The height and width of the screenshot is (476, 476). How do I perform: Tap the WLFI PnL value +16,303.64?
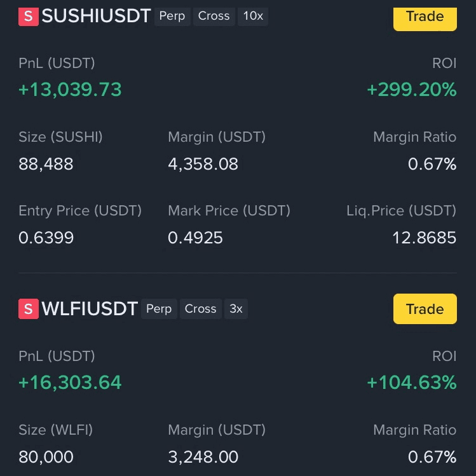pyautogui.click(x=70, y=382)
